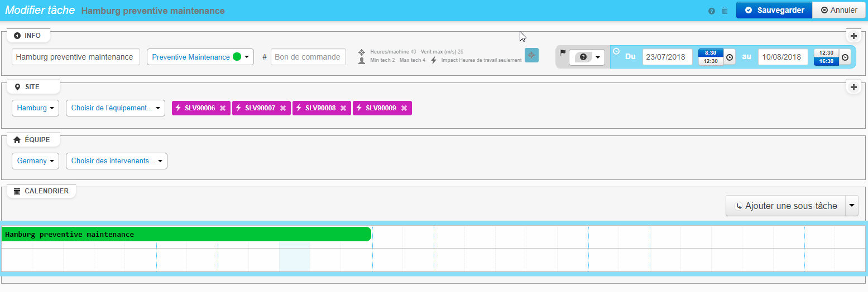Open the end time clock picker
The image size is (868, 292).
[845, 57]
